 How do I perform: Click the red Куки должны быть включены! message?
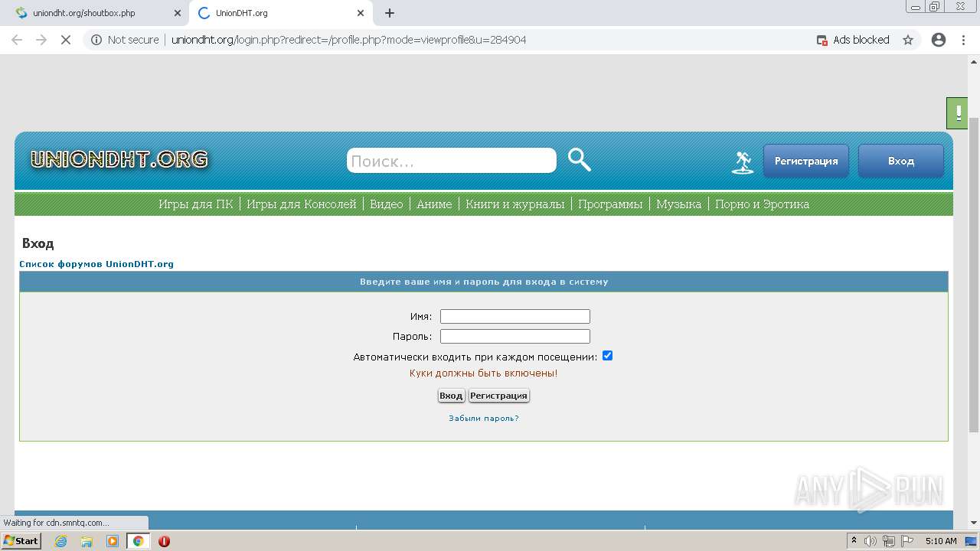point(484,373)
